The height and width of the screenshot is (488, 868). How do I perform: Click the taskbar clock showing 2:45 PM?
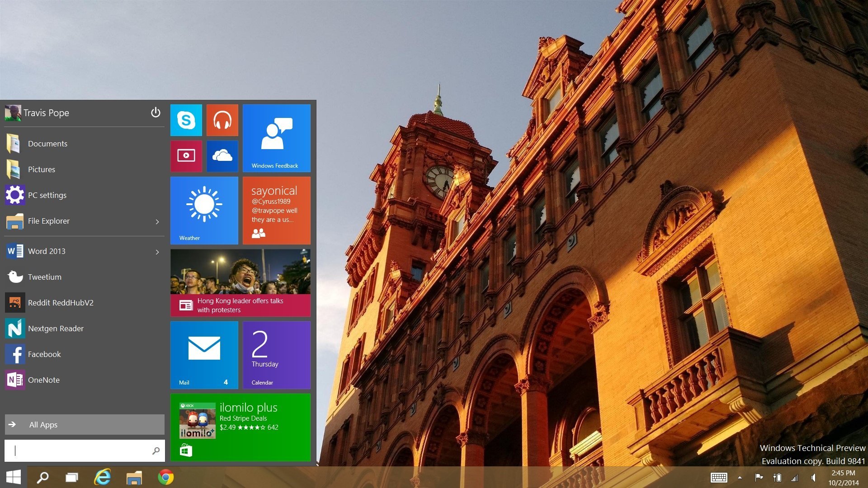[843, 478]
